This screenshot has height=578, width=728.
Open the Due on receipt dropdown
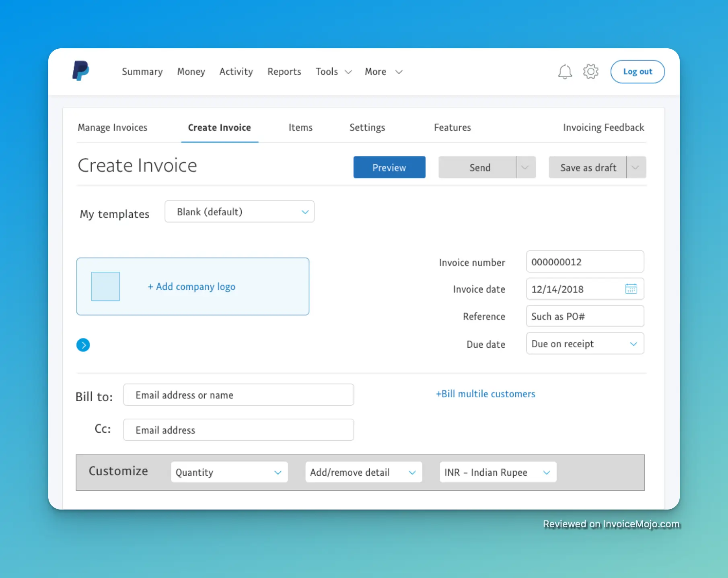584,343
